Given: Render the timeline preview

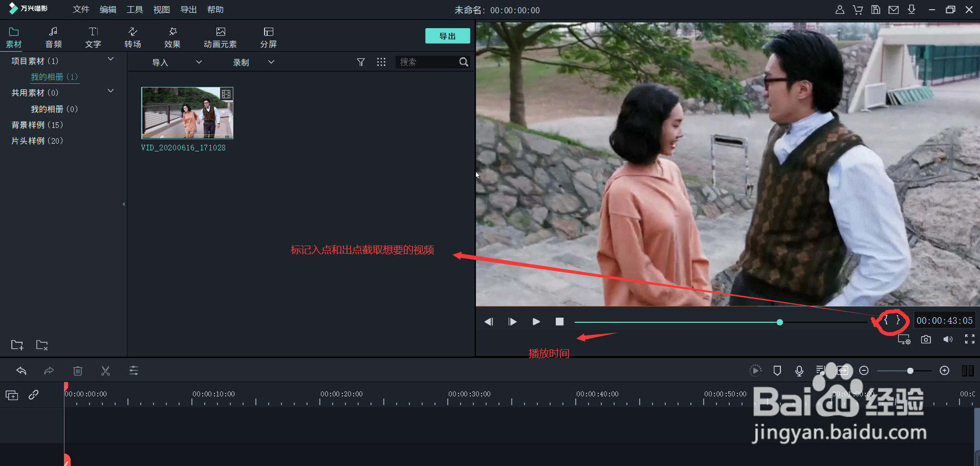Looking at the screenshot, I should click(755, 370).
